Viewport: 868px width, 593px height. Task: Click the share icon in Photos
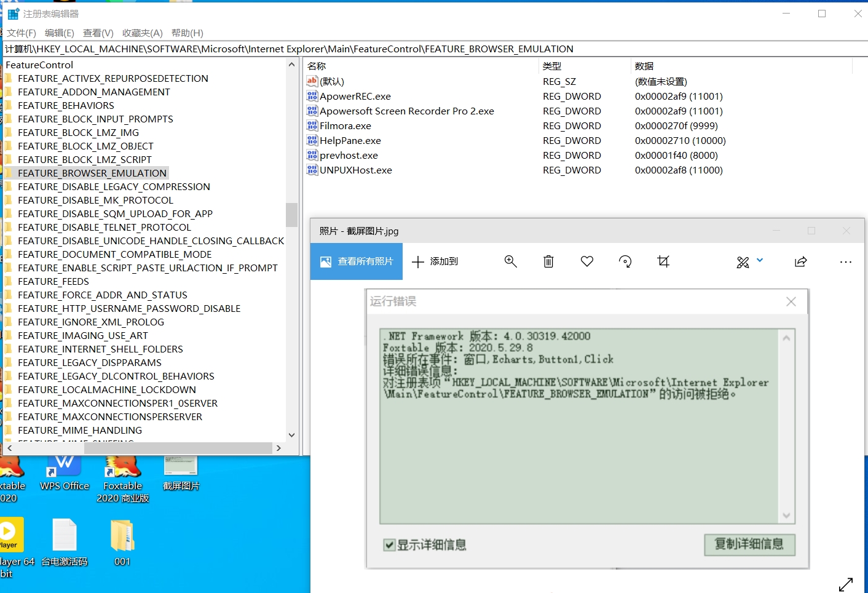(800, 261)
